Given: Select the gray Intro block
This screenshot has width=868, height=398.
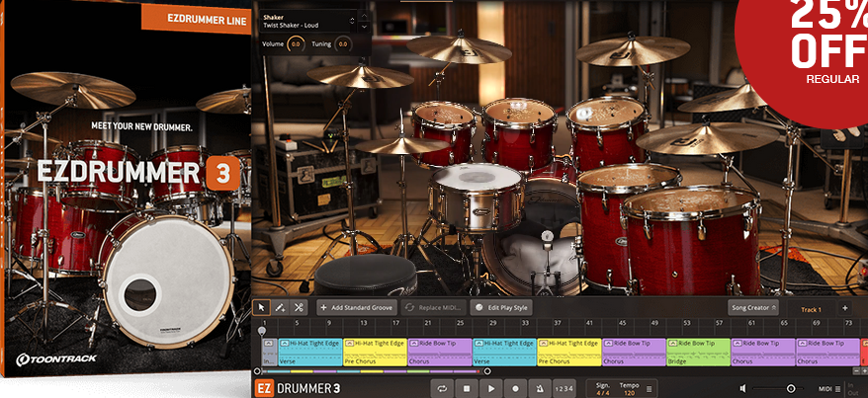Looking at the screenshot, I should tap(269, 353).
